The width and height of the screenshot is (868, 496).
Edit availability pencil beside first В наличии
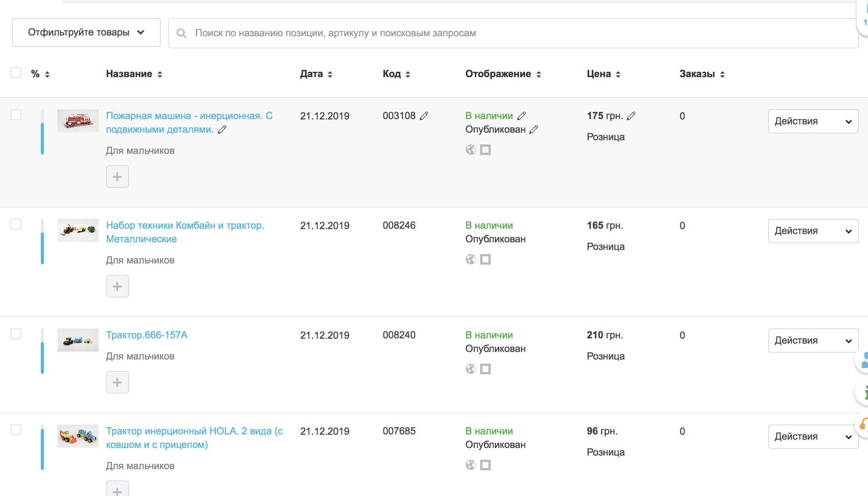tap(522, 116)
